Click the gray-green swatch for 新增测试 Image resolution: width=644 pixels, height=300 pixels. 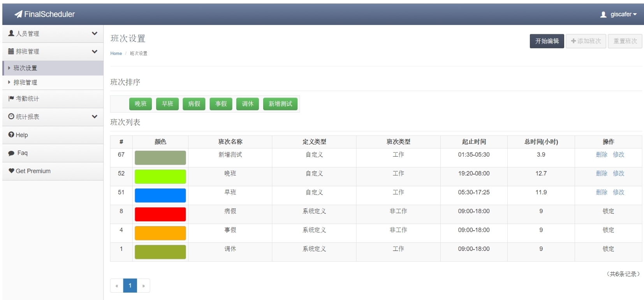pos(160,158)
